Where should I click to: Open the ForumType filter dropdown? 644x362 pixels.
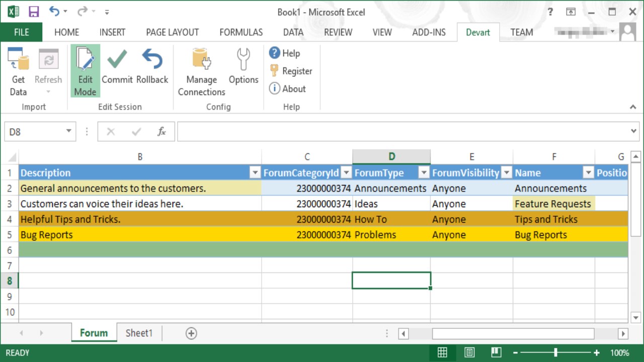click(x=424, y=173)
